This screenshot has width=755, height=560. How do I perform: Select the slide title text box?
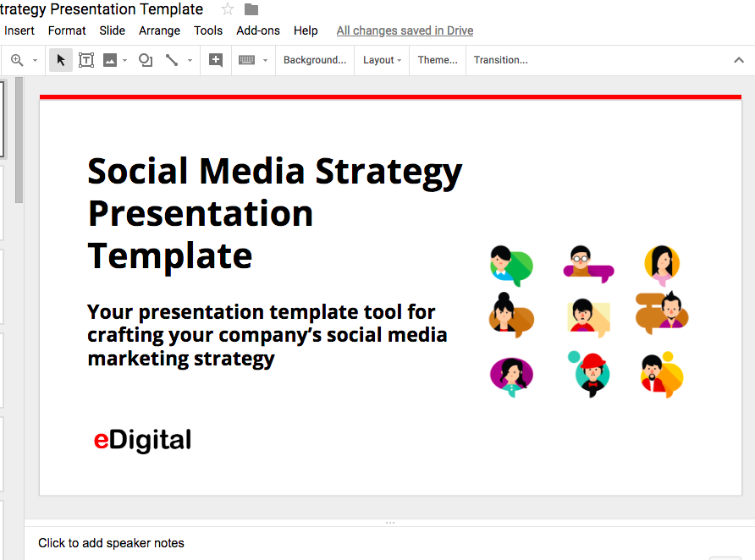pyautogui.click(x=274, y=213)
